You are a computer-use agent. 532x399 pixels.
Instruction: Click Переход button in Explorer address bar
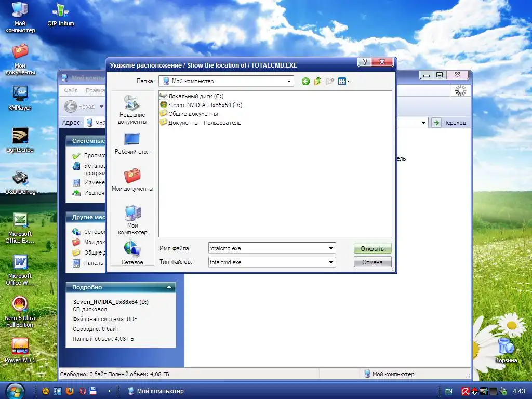pyautogui.click(x=449, y=123)
